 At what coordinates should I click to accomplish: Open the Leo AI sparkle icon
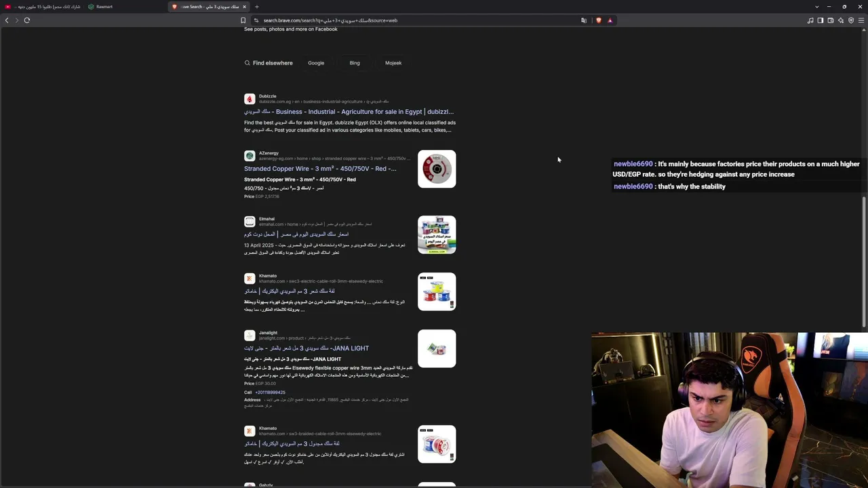coord(841,20)
